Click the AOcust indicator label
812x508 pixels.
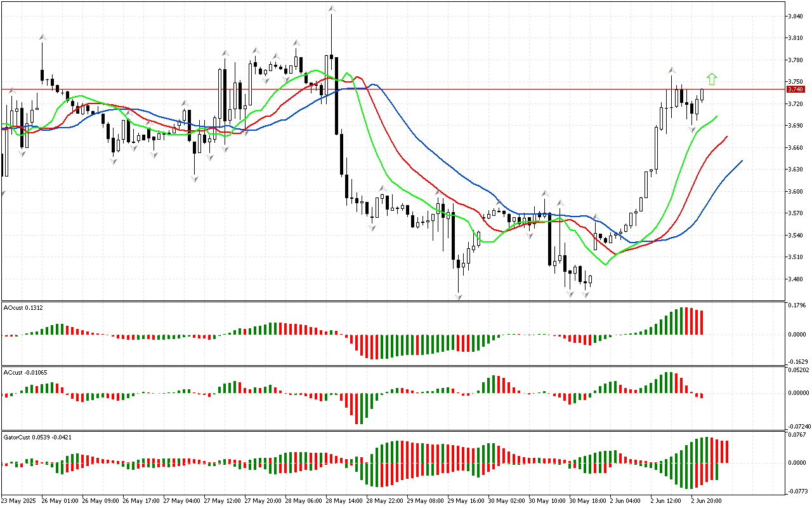click(x=22, y=307)
